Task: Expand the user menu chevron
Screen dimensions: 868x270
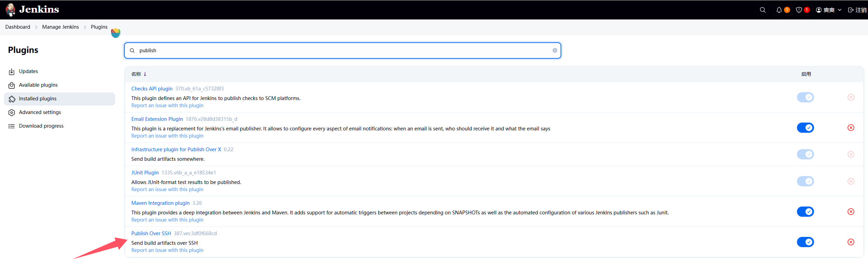Action: pyautogui.click(x=840, y=10)
